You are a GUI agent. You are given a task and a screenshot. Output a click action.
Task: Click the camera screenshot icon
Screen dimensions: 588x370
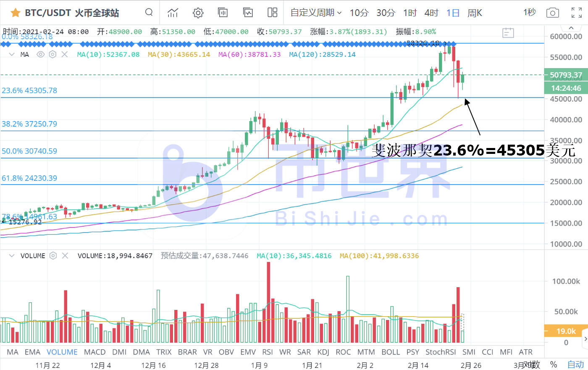(x=552, y=13)
